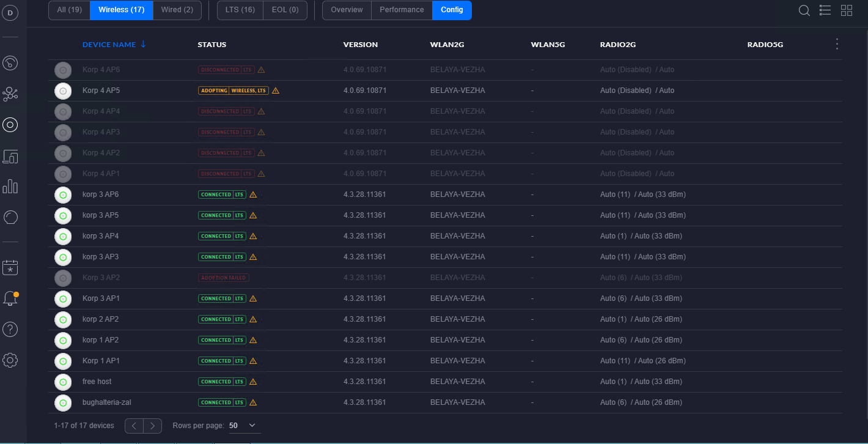Select the Wireless (17) filter

[x=121, y=10]
